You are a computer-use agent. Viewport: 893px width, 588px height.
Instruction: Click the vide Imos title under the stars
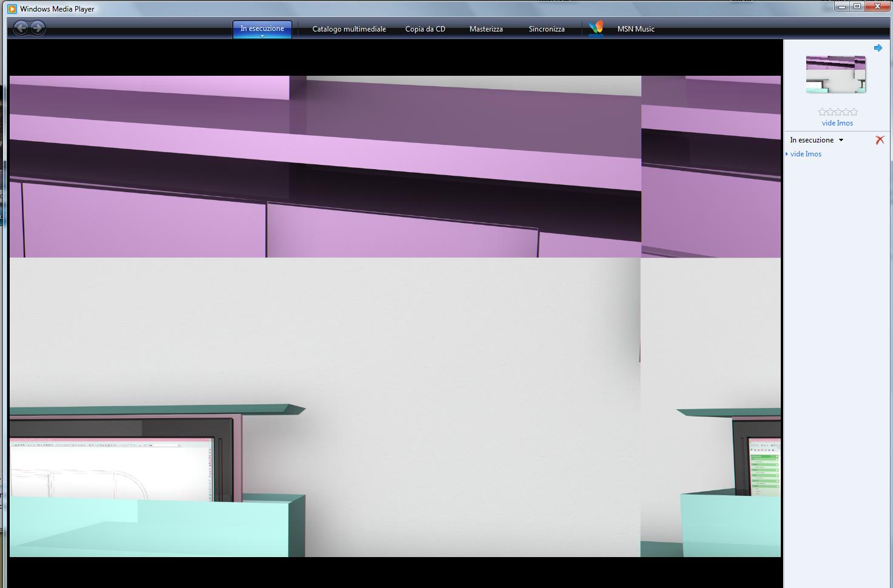tap(837, 123)
